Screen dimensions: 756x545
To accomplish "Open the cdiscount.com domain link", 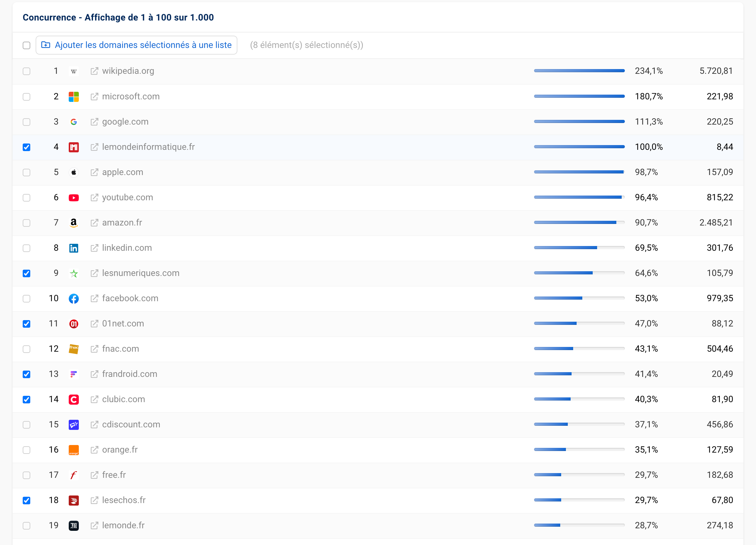I will point(131,425).
